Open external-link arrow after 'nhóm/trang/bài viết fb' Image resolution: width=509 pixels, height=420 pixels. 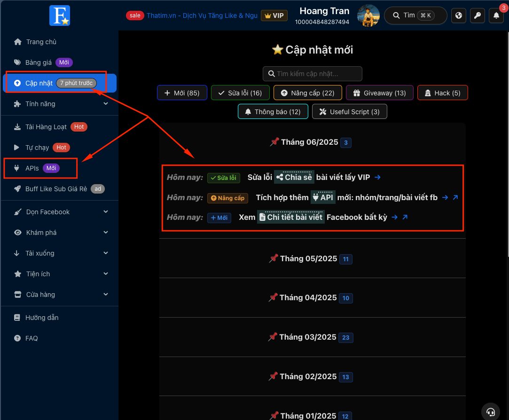(455, 197)
